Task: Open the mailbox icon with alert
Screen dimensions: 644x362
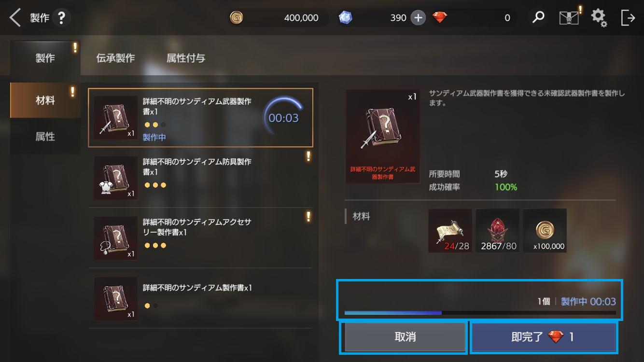Action: 569,18
